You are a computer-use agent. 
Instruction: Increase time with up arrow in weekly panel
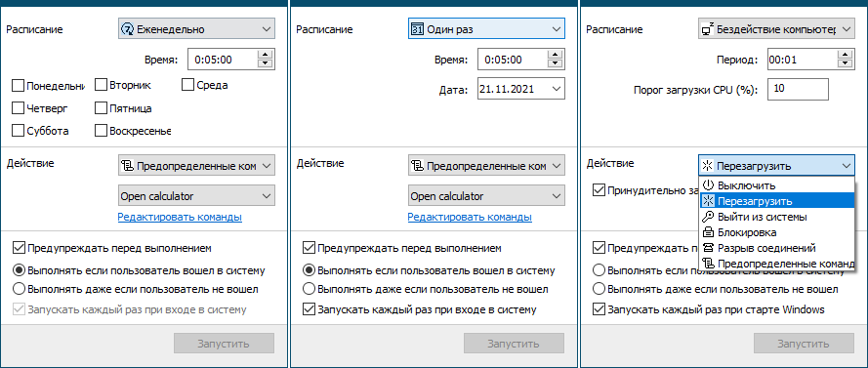[267, 55]
